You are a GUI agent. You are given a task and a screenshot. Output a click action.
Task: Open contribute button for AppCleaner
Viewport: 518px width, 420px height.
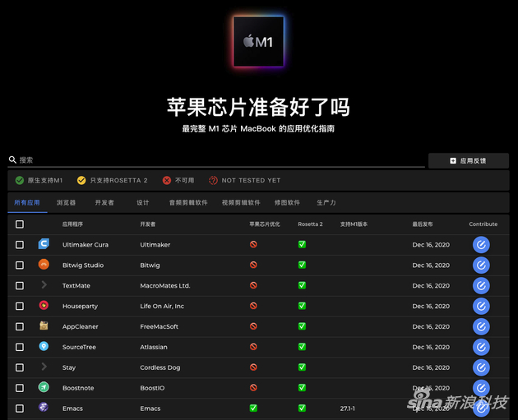pos(481,326)
